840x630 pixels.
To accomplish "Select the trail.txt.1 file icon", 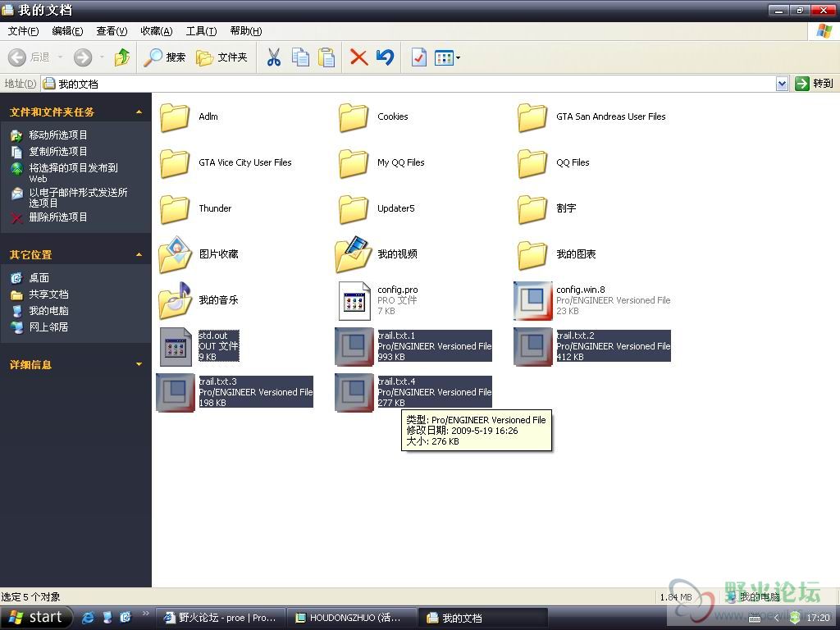I will click(x=354, y=347).
